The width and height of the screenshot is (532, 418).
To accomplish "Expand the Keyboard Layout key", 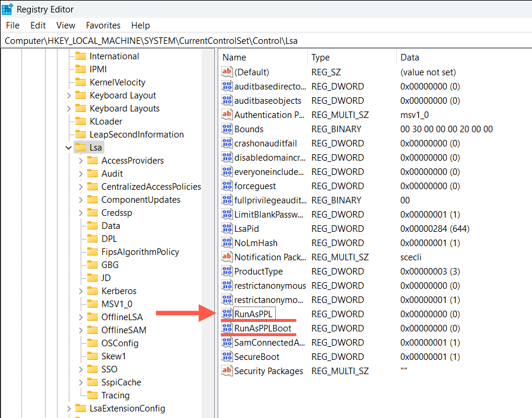I will point(69,95).
